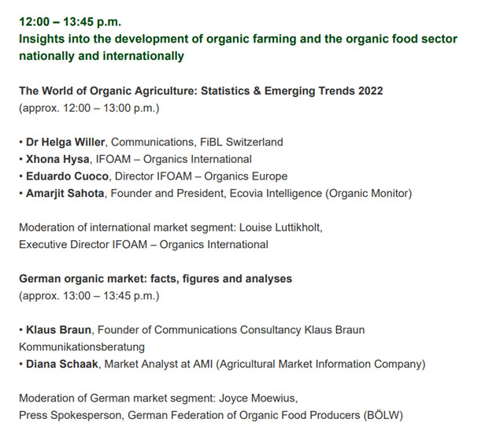Click the 12:00 – 13:45 p.m. time heading

(70, 21)
